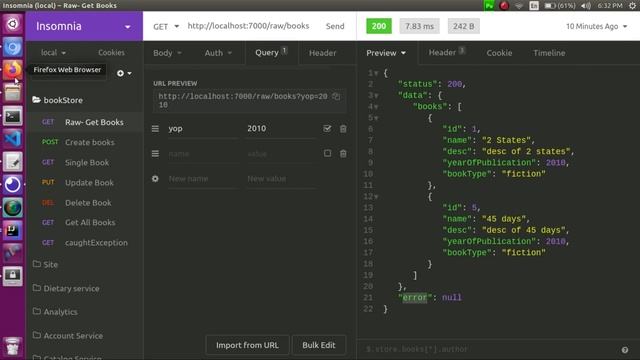Viewport: 640px width, 360px height.
Task: Open Firefox Web Browser from dock
Action: click(x=13, y=70)
